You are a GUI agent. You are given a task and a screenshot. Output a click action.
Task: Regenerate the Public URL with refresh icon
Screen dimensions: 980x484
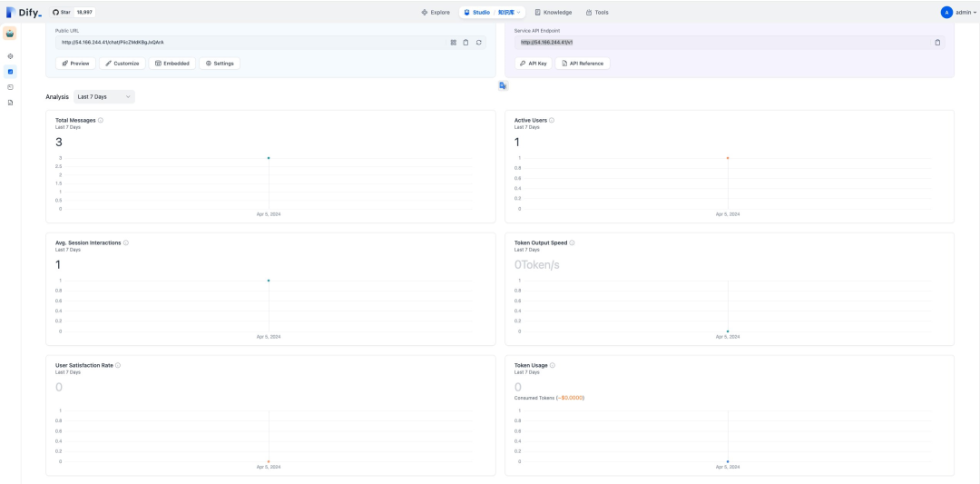(479, 43)
